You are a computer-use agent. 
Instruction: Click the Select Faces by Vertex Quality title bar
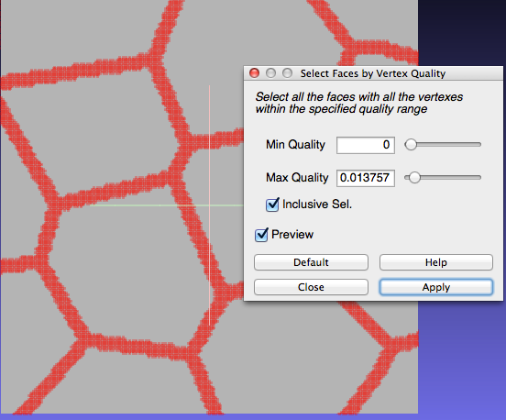click(x=373, y=73)
